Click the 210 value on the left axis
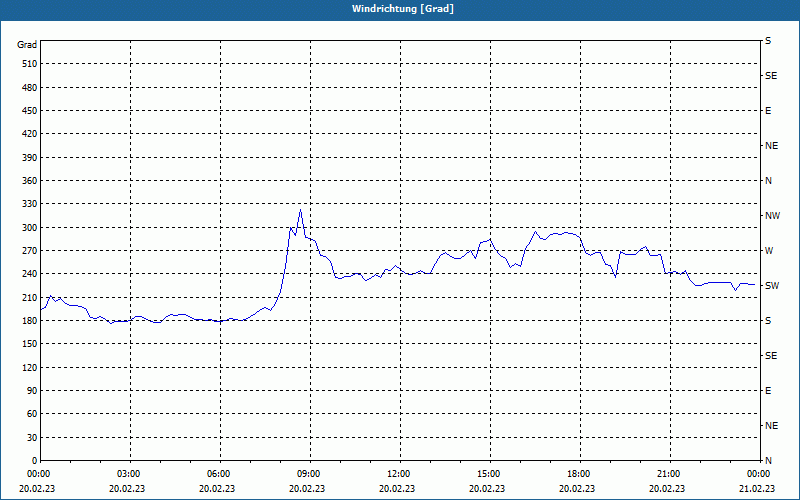The width and height of the screenshot is (800, 500). coord(29,297)
